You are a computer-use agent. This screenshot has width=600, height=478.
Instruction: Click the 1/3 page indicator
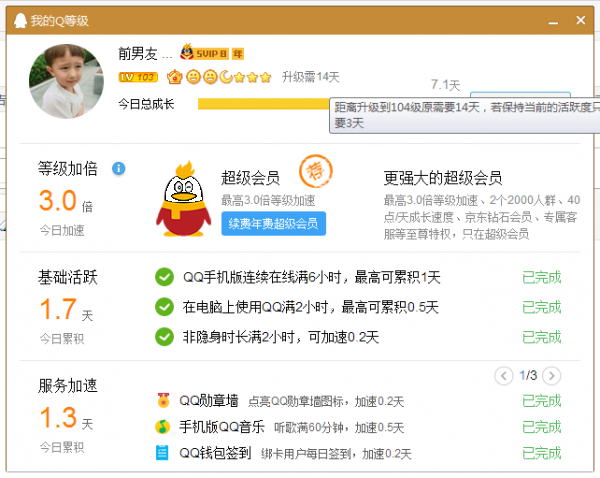[x=528, y=375]
